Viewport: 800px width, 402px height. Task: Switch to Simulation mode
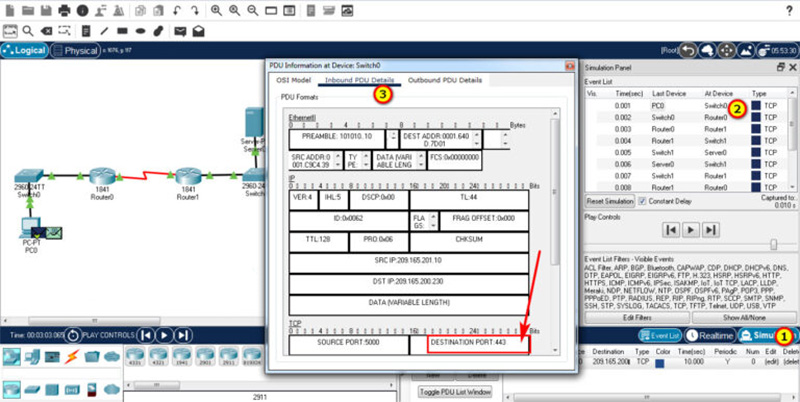click(767, 335)
